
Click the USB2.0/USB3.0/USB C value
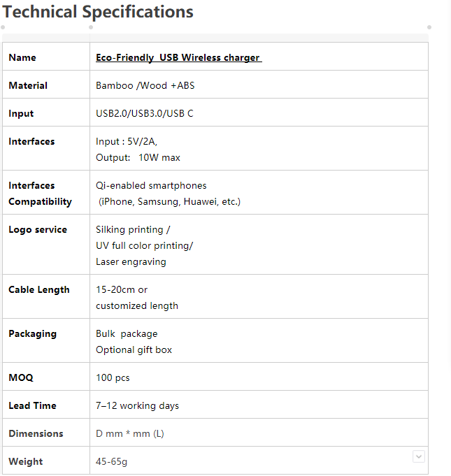[144, 113]
